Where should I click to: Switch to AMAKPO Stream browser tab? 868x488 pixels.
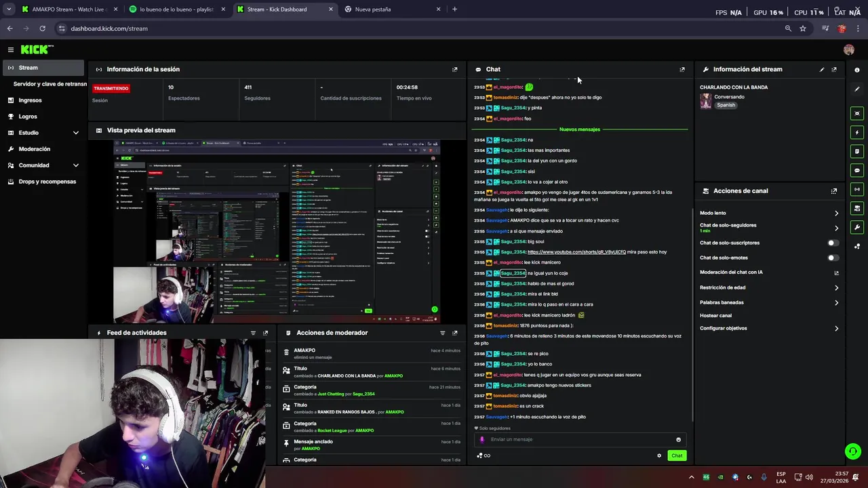click(70, 9)
